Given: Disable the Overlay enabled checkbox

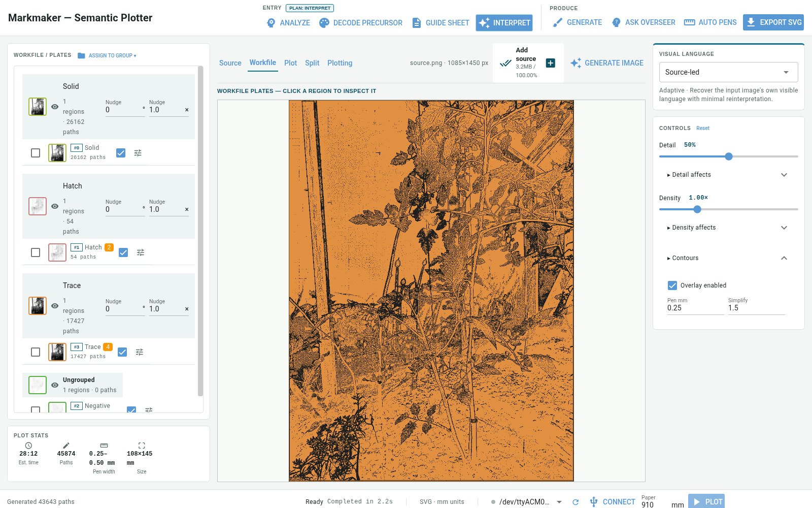Looking at the screenshot, I should click(x=672, y=285).
